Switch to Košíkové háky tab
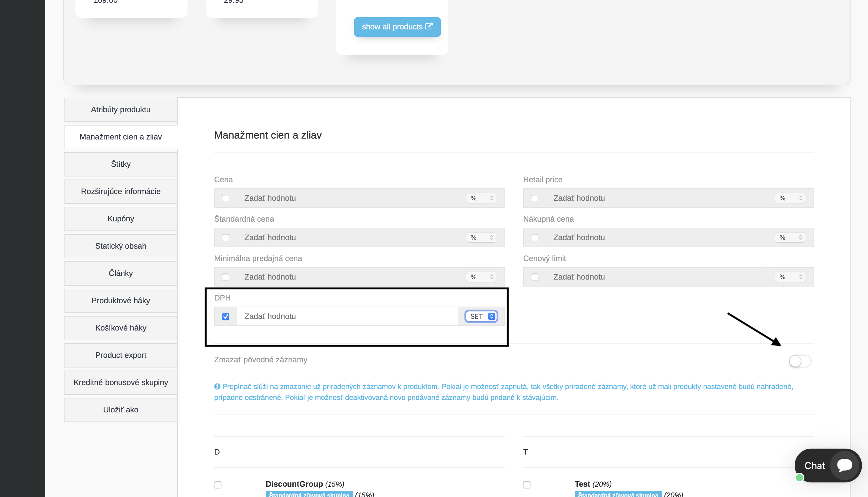868x497 pixels. 121,328
